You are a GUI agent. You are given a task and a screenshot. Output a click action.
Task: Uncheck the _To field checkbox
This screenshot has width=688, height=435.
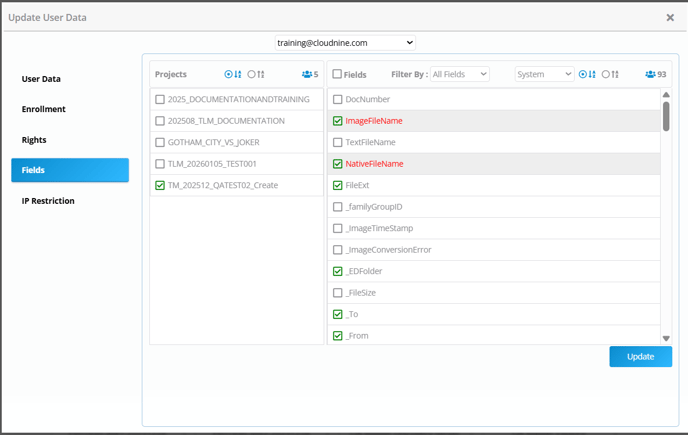(x=337, y=314)
